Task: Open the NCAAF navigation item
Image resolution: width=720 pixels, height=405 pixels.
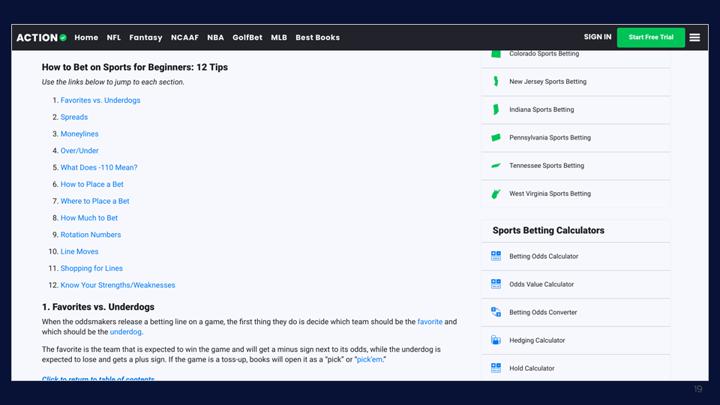Action: click(185, 38)
